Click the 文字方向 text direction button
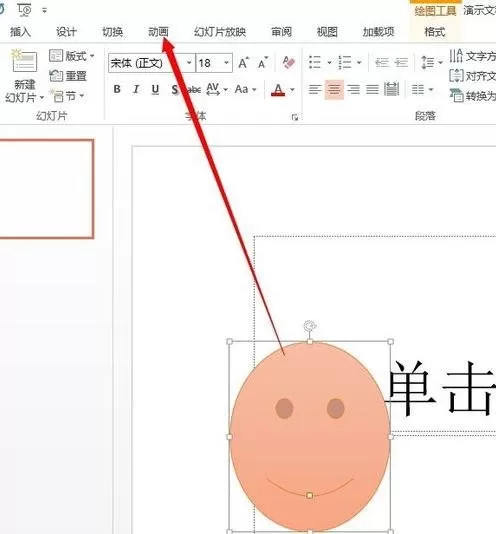 pos(472,56)
